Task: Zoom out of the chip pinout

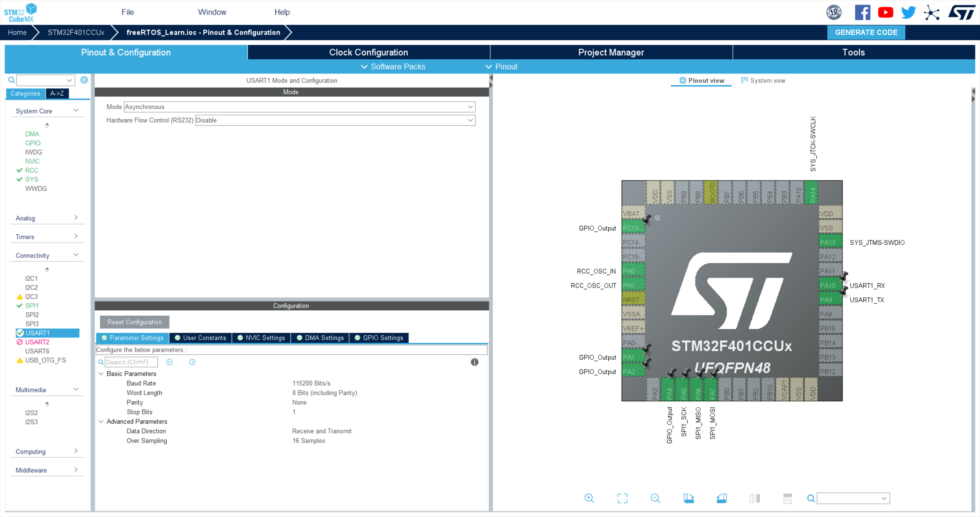Action: 655,498
